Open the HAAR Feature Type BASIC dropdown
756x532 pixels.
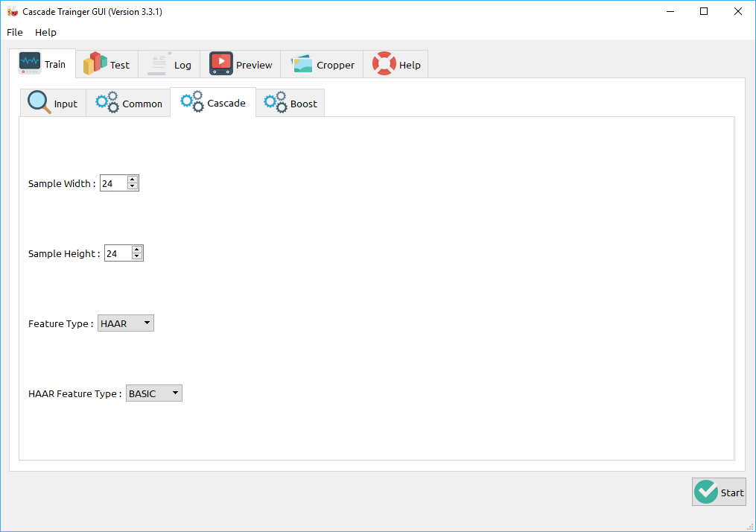click(154, 393)
